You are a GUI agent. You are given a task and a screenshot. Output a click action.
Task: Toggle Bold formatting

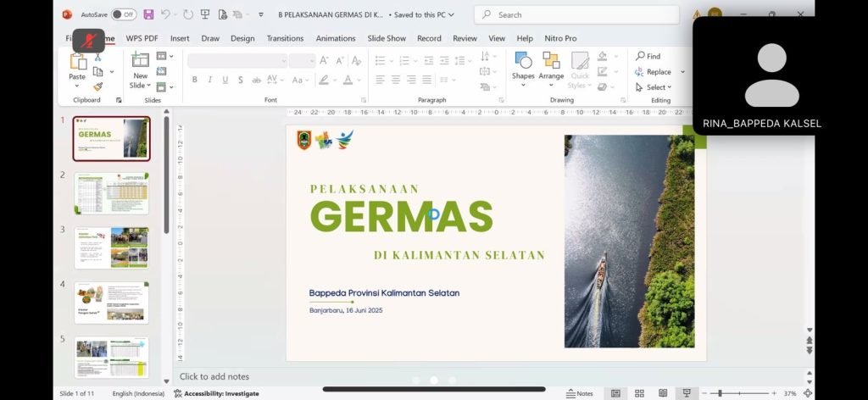[x=195, y=80]
